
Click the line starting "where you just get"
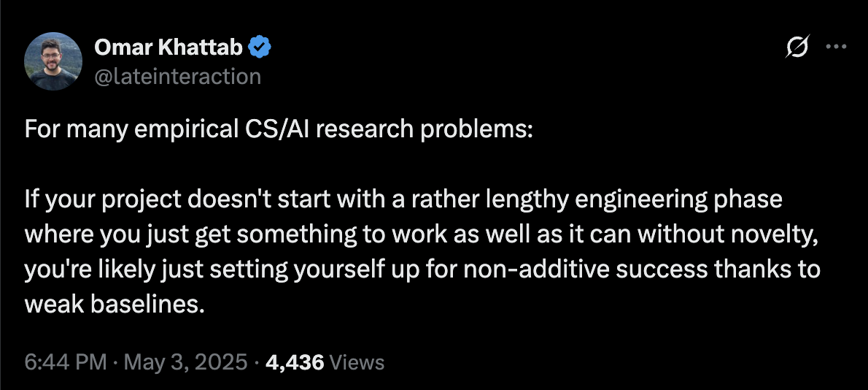[x=422, y=235]
